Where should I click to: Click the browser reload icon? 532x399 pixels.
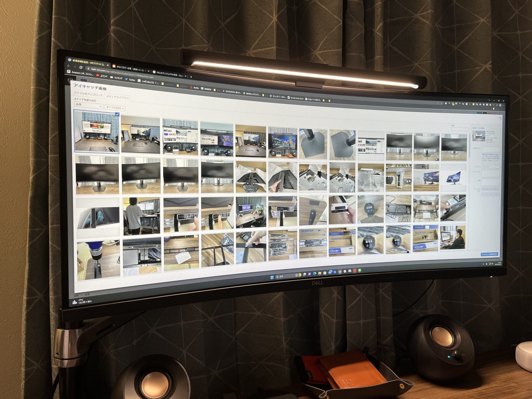click(81, 68)
